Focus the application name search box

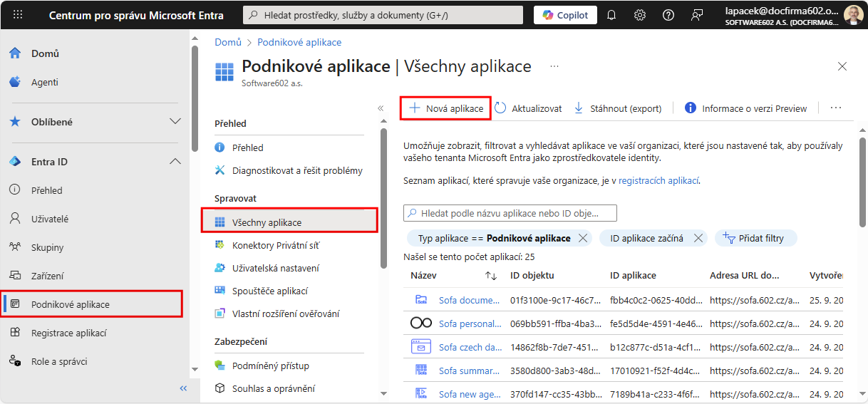(510, 212)
